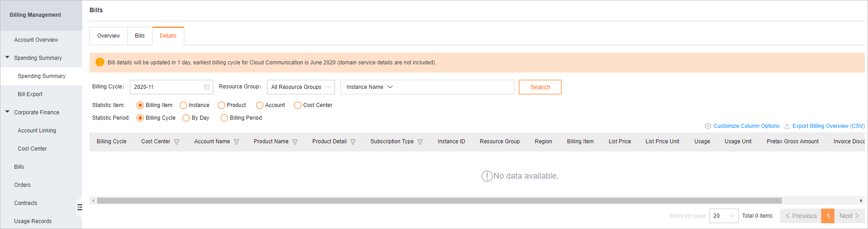868x229 pixels.
Task: Click Pretax Gross Amount column header
Action: [x=793, y=141]
